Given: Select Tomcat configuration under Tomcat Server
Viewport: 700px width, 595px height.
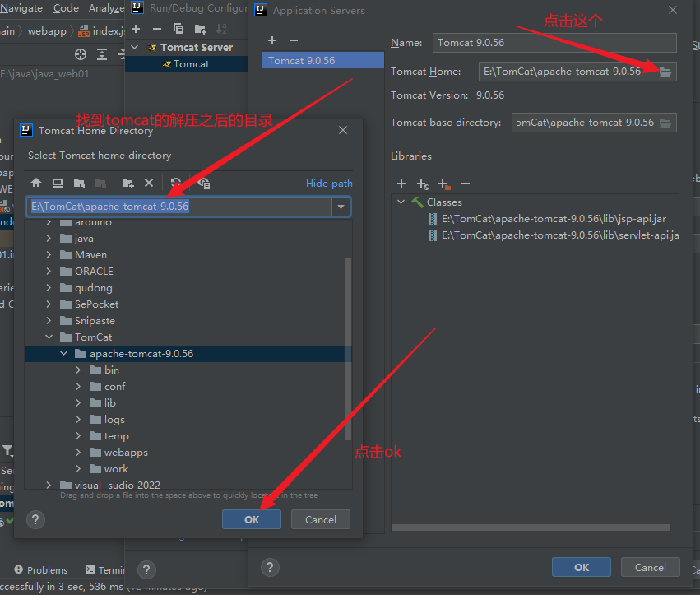Looking at the screenshot, I should [187, 64].
